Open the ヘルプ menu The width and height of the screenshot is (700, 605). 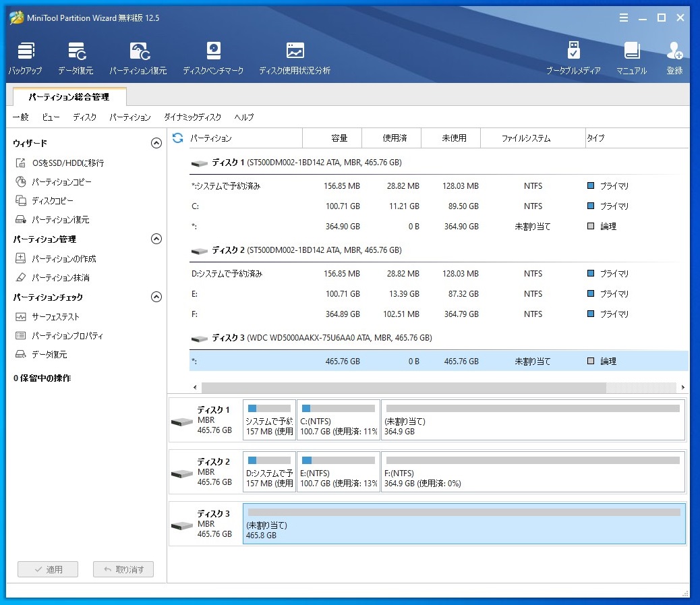pyautogui.click(x=244, y=117)
